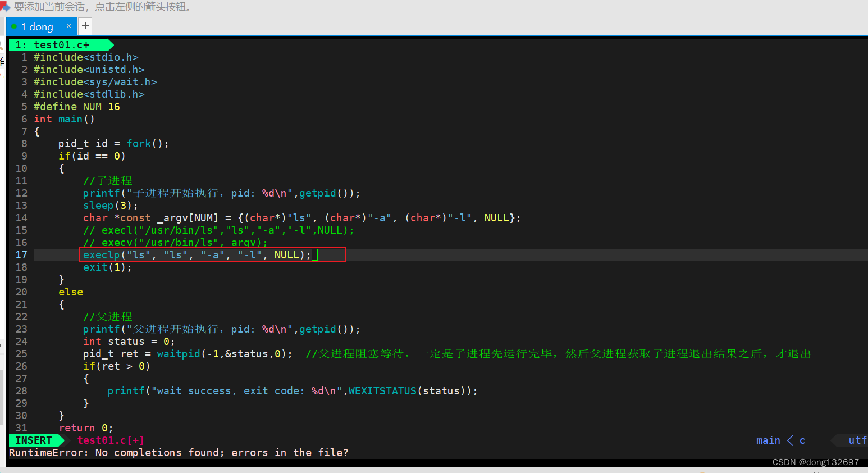Click the RuntimeError no completions message
The image size is (868, 473).
pos(179,453)
